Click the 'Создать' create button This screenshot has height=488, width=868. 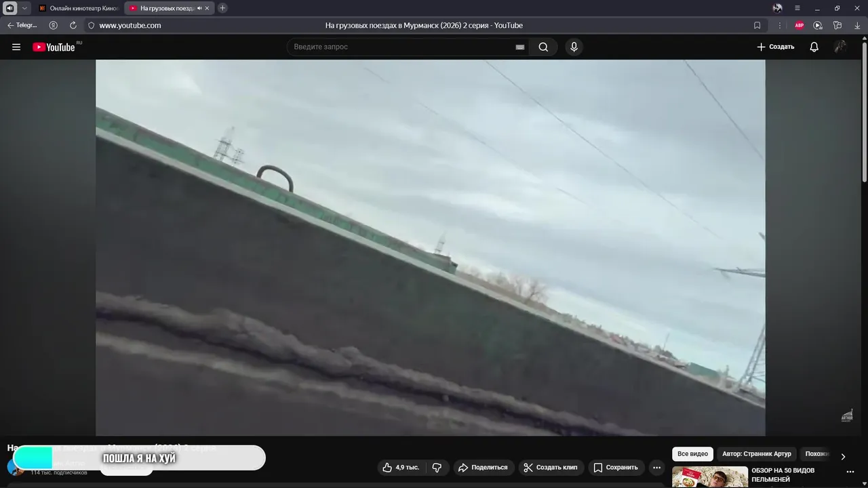coord(775,47)
